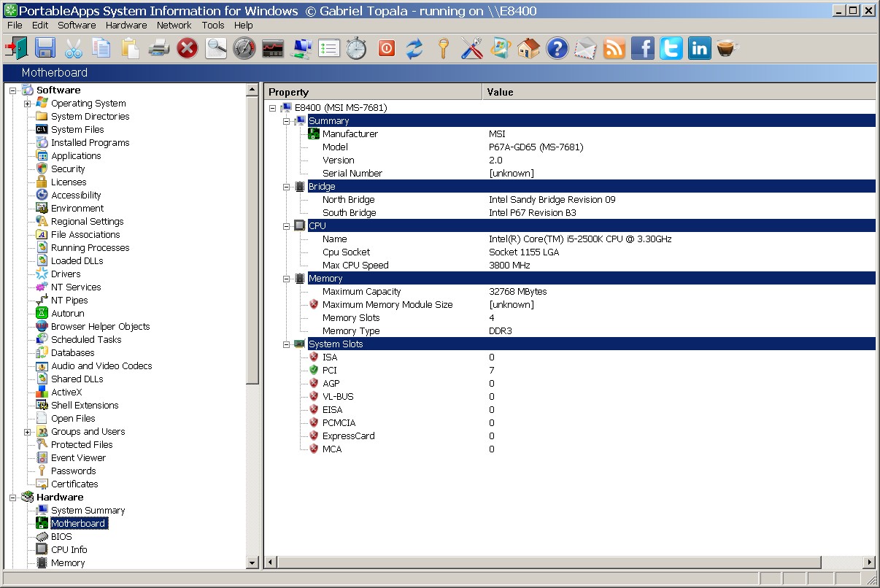
Task: Select Event Viewer in the tree
Action: (78, 458)
